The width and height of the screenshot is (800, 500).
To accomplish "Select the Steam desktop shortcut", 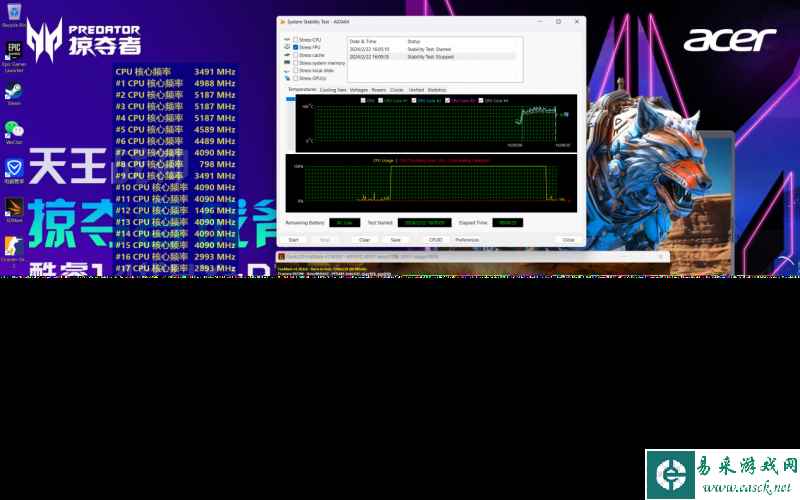I will 14,94.
